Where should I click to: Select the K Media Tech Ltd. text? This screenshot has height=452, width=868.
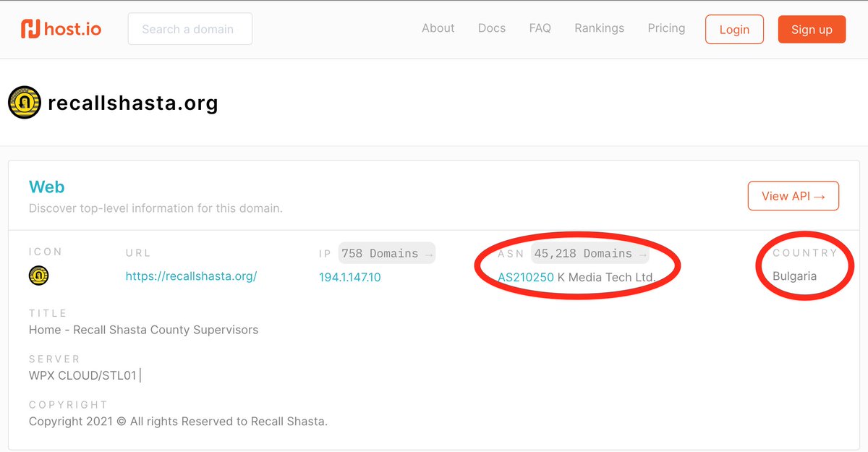point(606,277)
